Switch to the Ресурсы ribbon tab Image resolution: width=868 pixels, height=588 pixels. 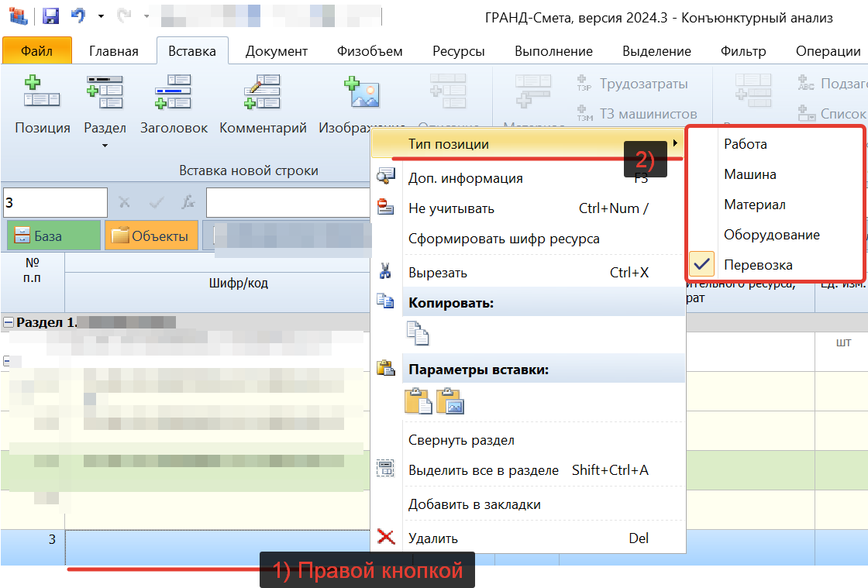point(458,51)
